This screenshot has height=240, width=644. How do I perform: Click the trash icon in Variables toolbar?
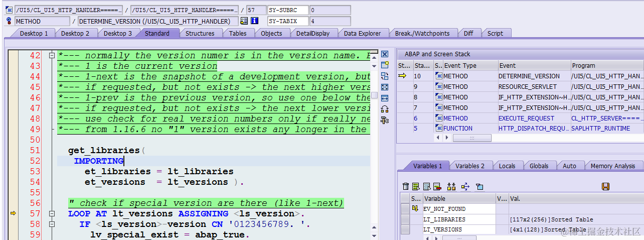406,186
